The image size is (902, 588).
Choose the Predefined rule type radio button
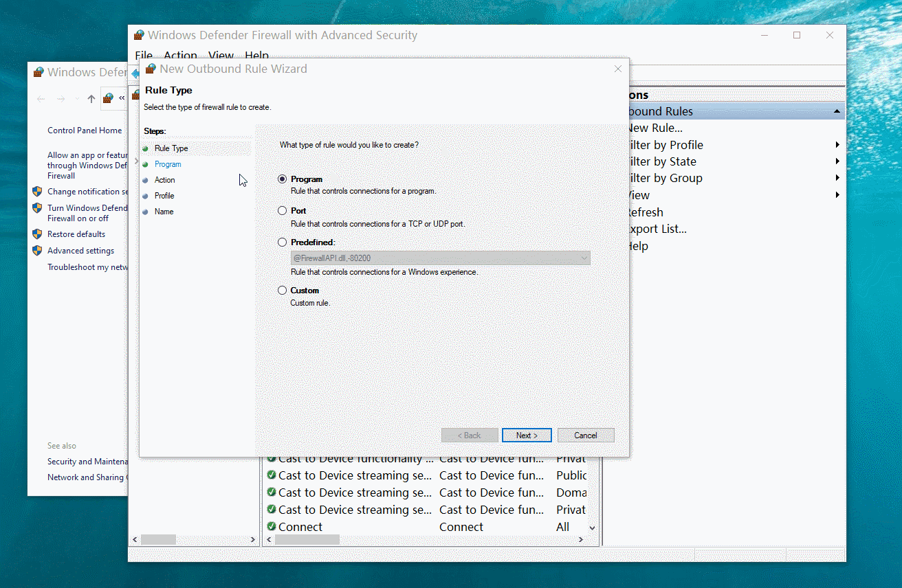pos(282,242)
